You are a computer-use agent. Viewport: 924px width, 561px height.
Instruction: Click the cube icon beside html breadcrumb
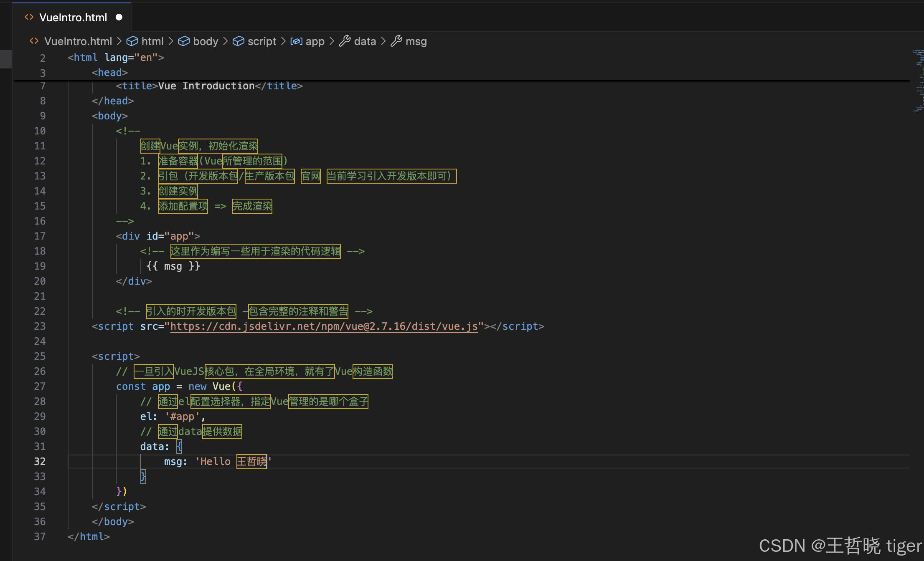[132, 41]
